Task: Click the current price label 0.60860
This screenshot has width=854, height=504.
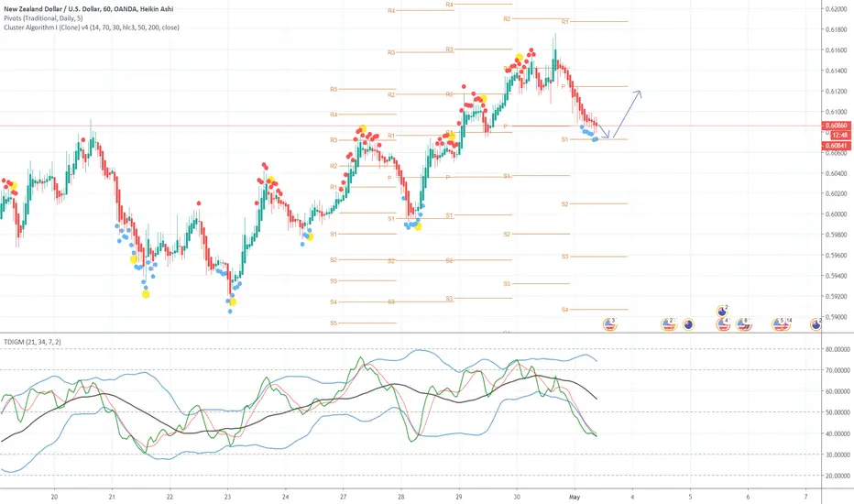Action: pos(836,126)
